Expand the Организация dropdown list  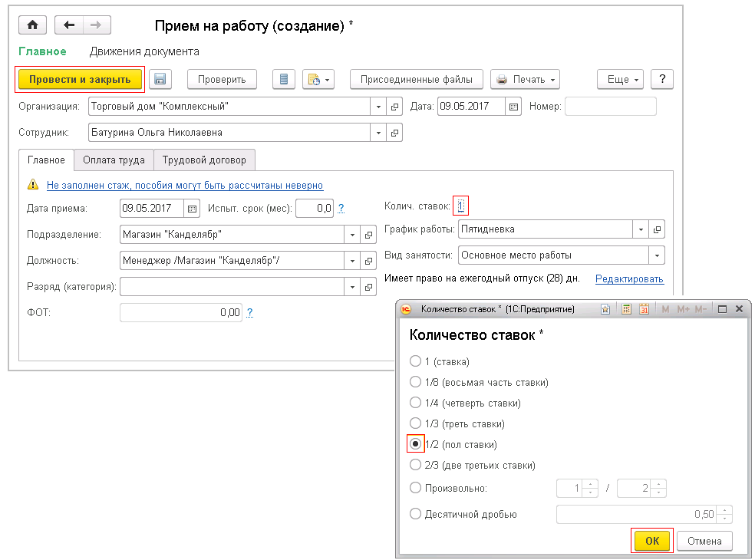tap(379, 107)
